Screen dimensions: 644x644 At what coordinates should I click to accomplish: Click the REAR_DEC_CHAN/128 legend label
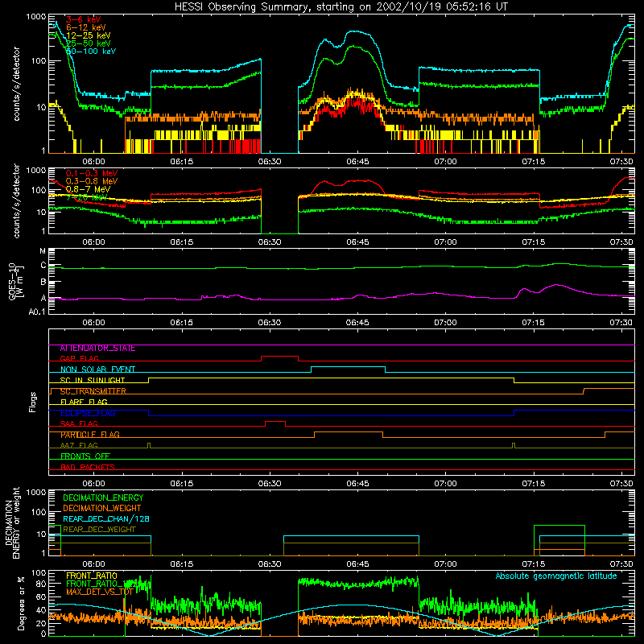pos(106,519)
